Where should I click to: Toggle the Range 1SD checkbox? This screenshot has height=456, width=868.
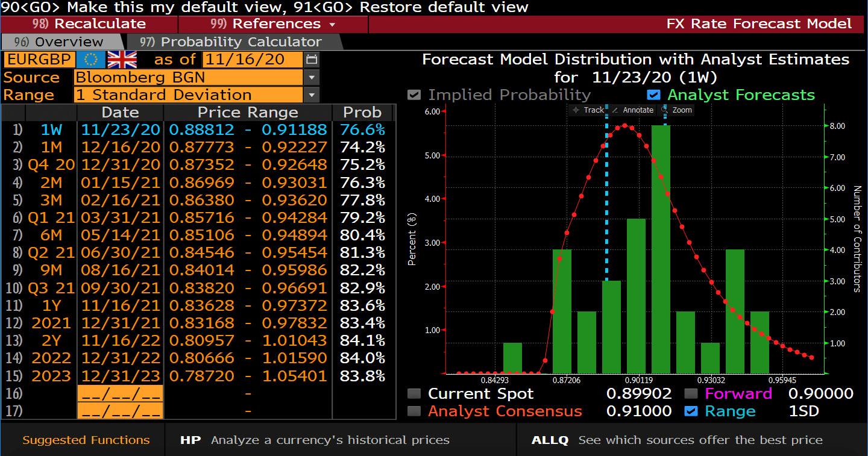691,411
